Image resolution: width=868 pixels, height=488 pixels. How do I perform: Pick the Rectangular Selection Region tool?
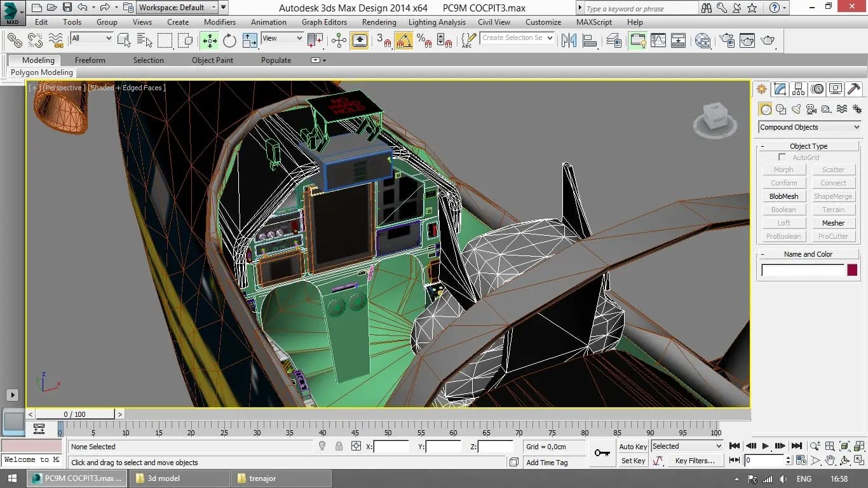point(165,41)
